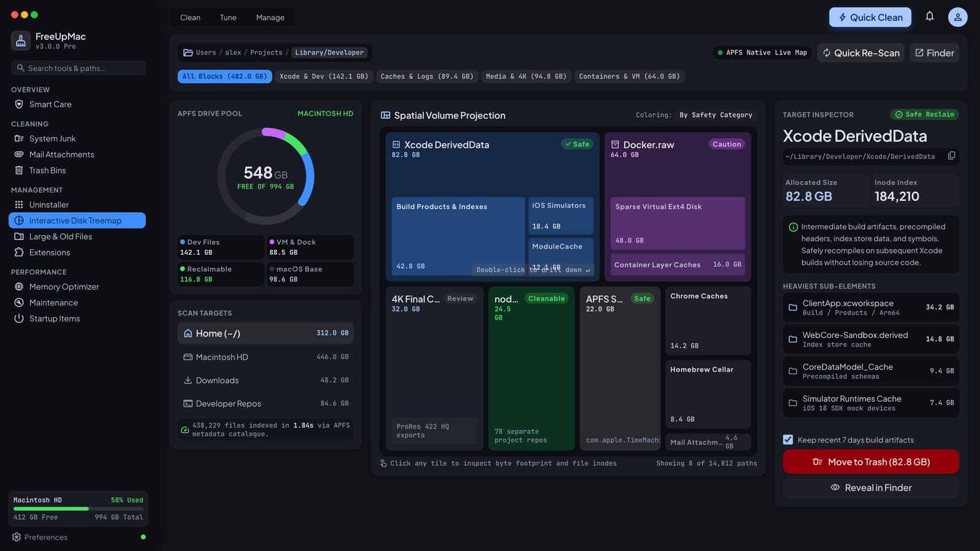Copy the DerivedData path with the copy icon
This screenshot has height=551, width=980.
[x=951, y=156]
